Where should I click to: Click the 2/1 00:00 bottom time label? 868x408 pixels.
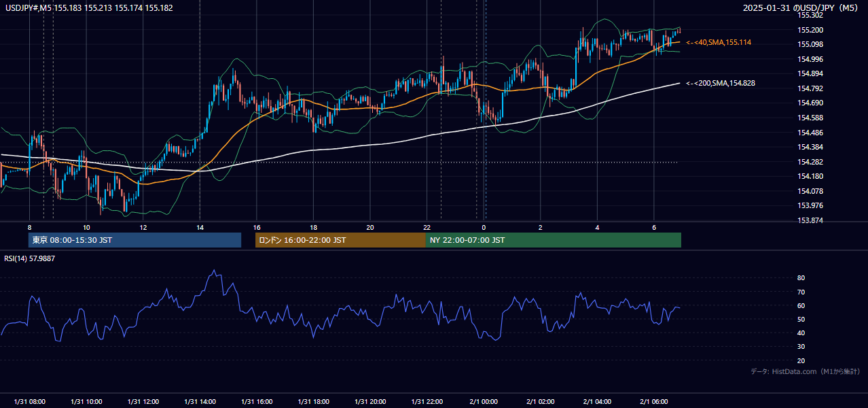tap(484, 402)
